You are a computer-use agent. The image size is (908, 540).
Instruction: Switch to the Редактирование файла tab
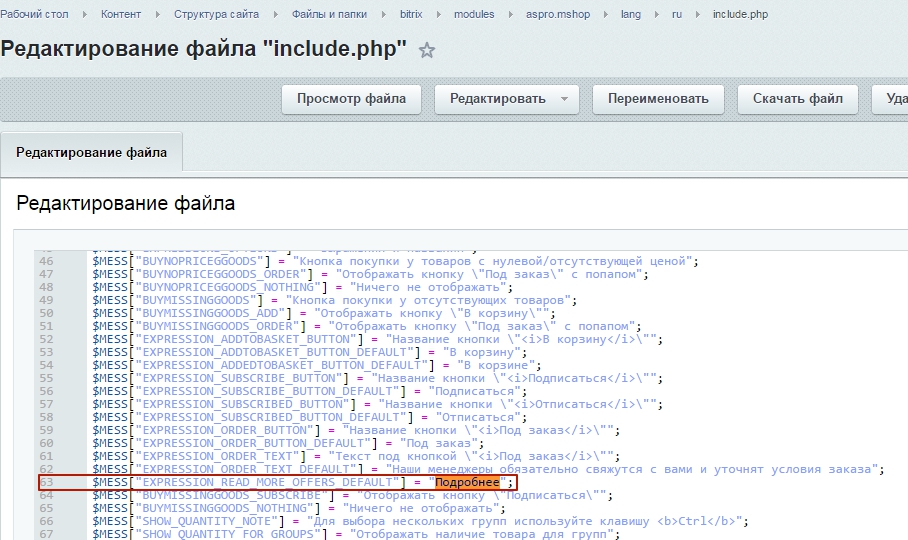[92, 153]
